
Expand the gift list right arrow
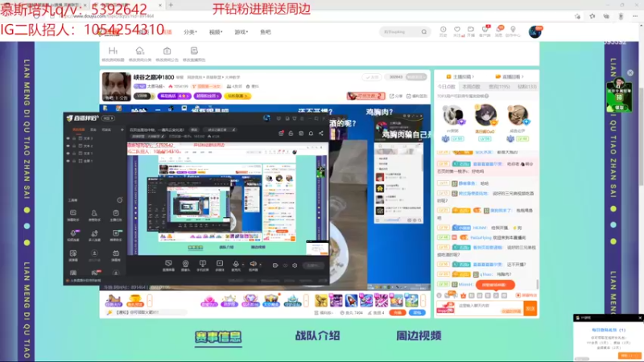[423, 301]
